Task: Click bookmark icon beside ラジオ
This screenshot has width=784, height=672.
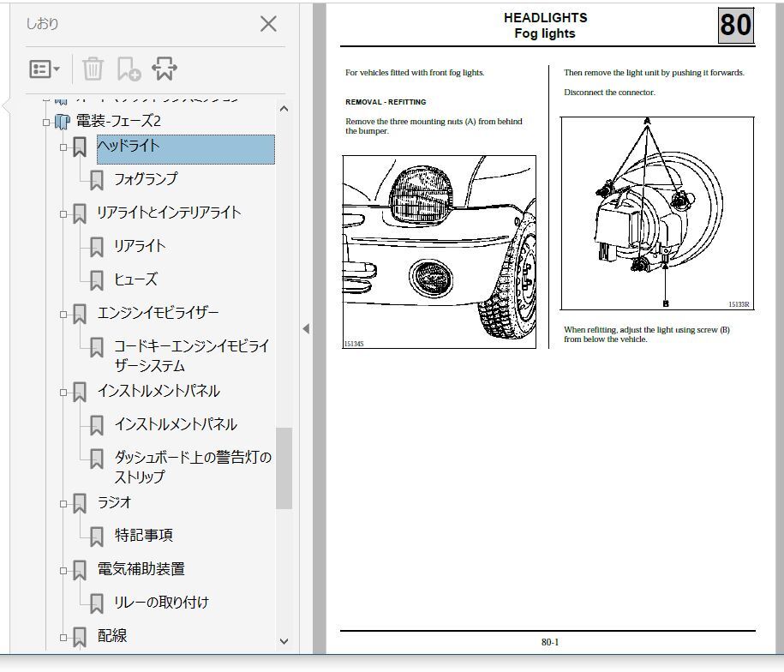Action: point(80,503)
